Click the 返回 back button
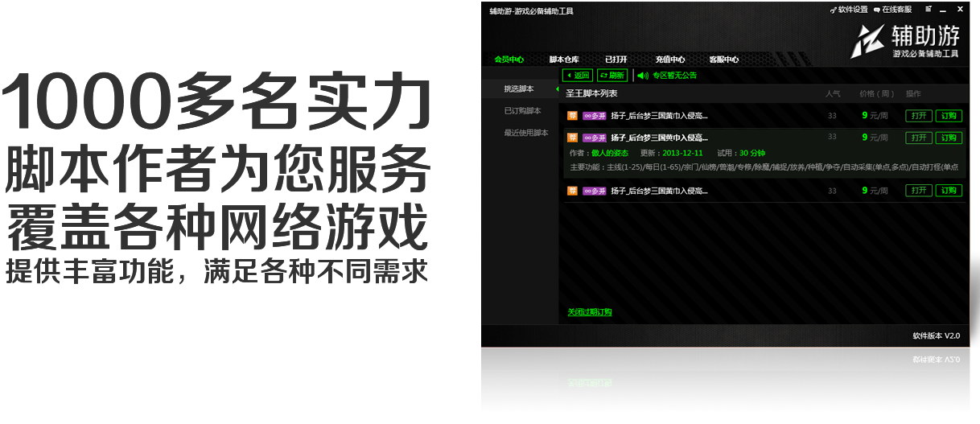The image size is (980, 424). [x=578, y=76]
